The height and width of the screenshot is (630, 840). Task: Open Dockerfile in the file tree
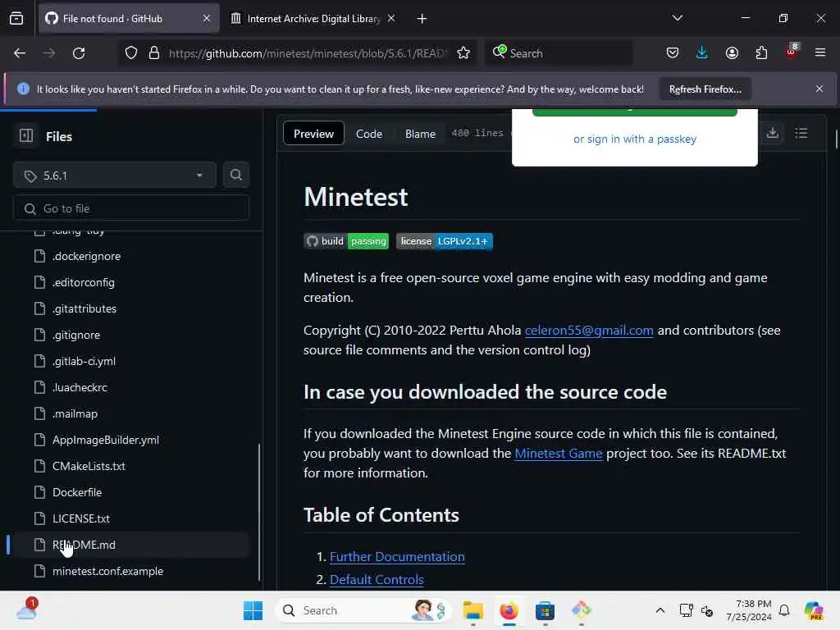(77, 492)
